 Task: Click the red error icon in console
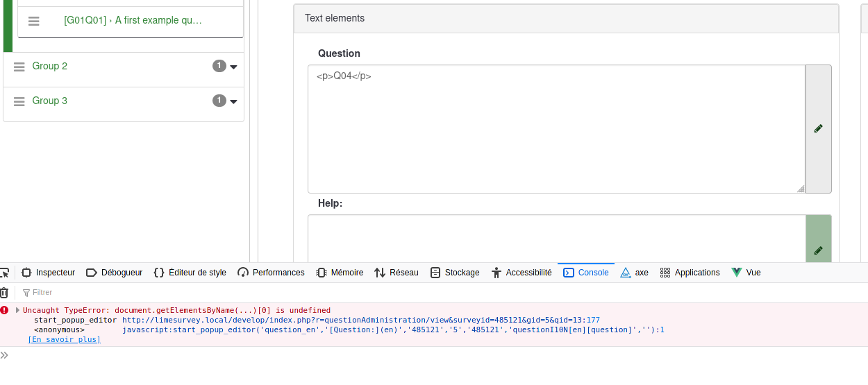(x=5, y=310)
